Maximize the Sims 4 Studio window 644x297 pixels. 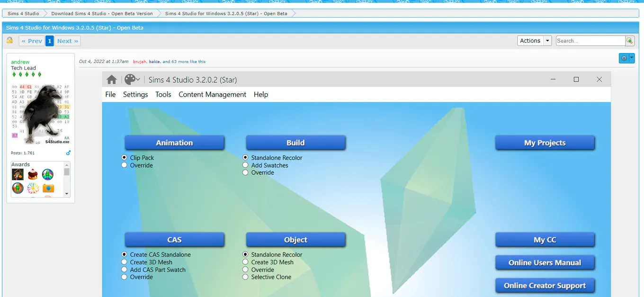(576, 80)
